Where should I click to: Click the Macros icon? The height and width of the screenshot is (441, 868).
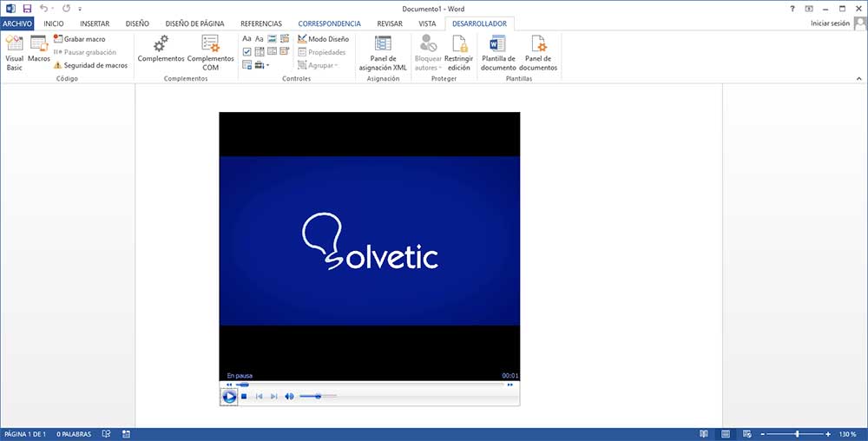39,49
